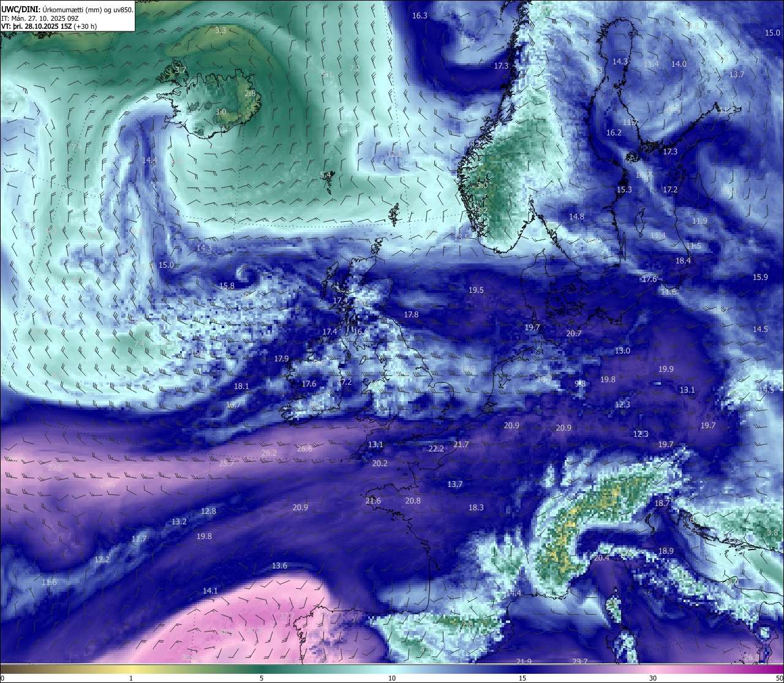Click the map value "18.9"
The width and height of the screenshot is (784, 683).
click(x=665, y=551)
